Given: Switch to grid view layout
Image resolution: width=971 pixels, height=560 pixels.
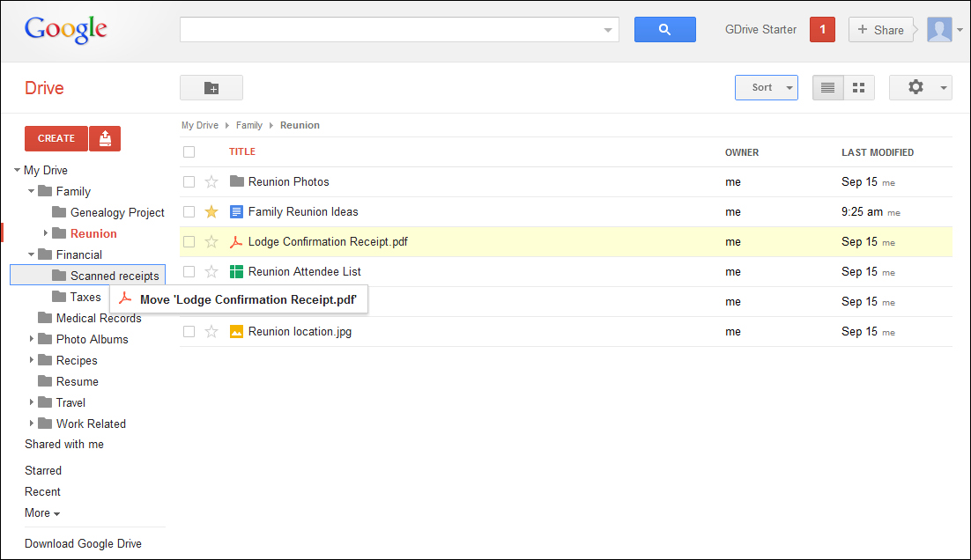Looking at the screenshot, I should pyautogui.click(x=859, y=88).
